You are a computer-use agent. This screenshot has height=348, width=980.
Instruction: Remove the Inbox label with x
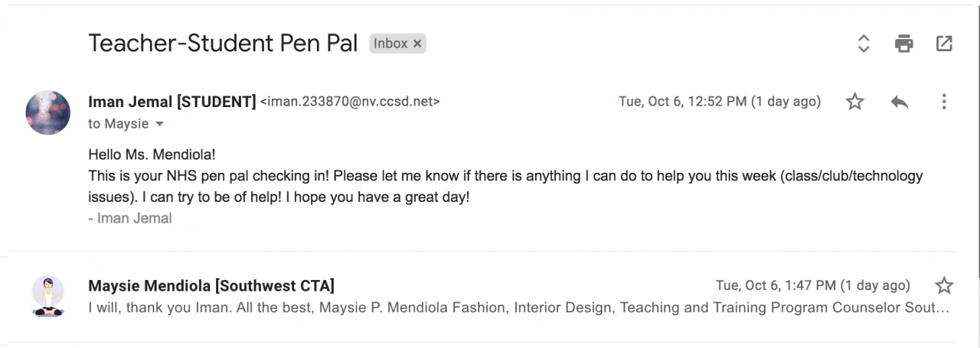(417, 44)
